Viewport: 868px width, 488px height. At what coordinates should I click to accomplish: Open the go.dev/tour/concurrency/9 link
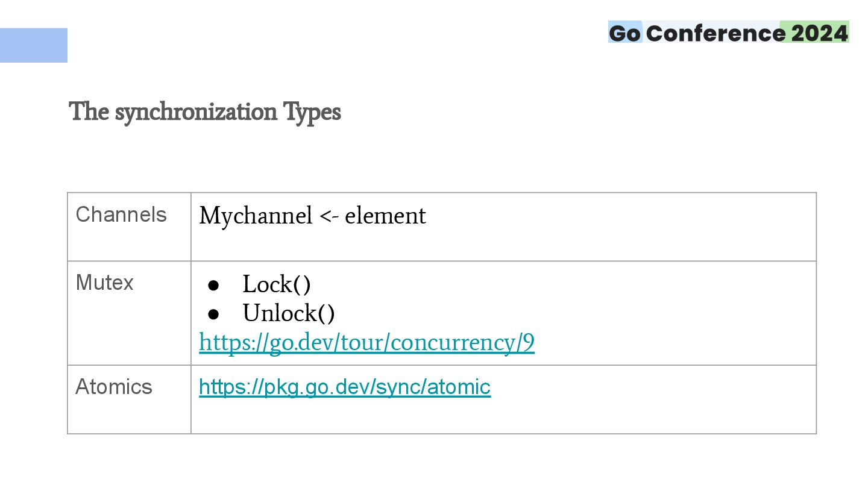[366, 342]
